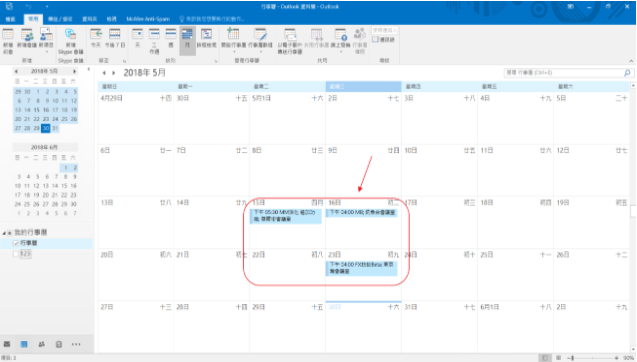Image resolution: width=637 pixels, height=362 pixels.
Task: Click the 2018年 6月 mini calendar header
Action: coord(44,147)
